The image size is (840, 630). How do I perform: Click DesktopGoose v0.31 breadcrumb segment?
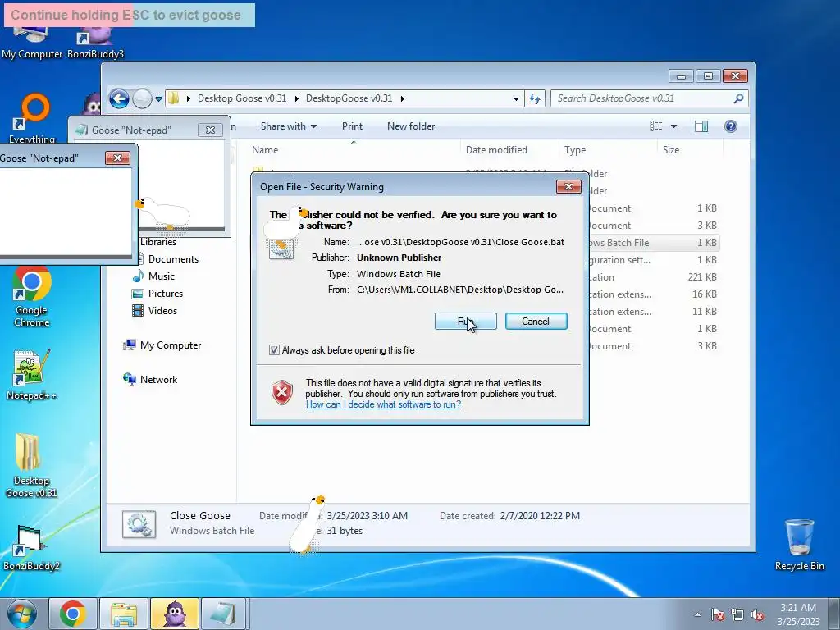coord(349,98)
